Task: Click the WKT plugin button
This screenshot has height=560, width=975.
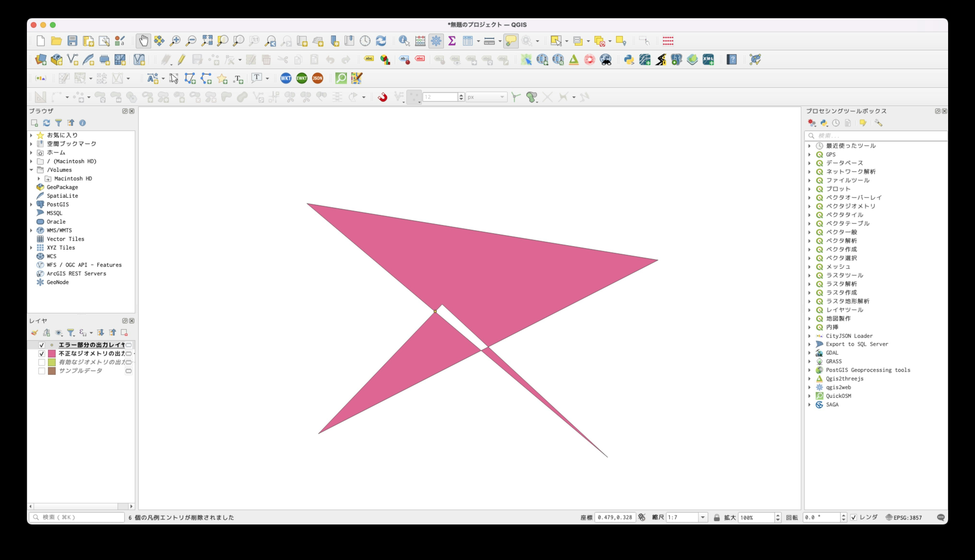Action: tap(286, 78)
